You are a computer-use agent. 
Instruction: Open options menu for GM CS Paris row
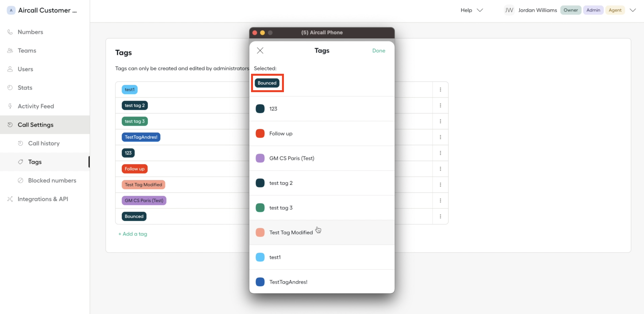pyautogui.click(x=440, y=201)
